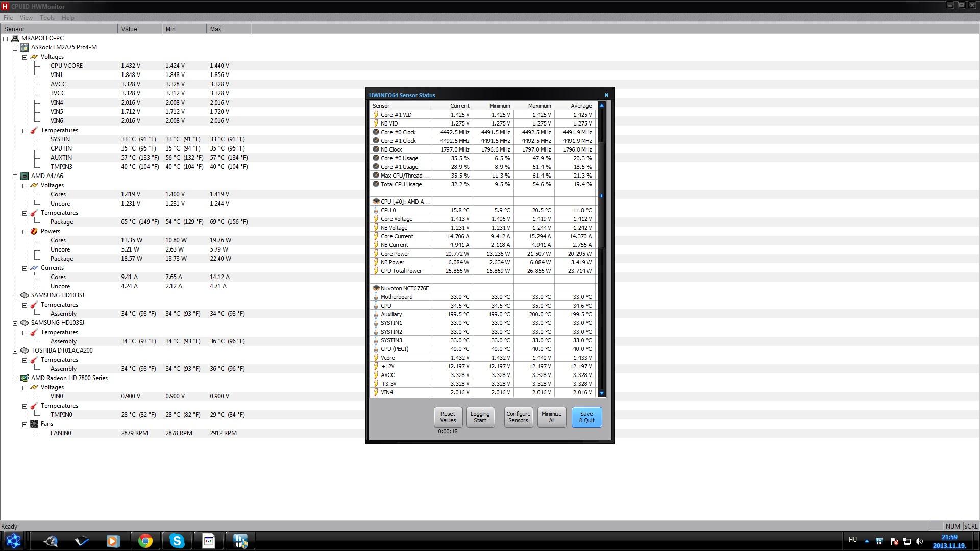Click Save & Quit in HWiNFO64
The width and height of the screenshot is (980, 551).
point(586,417)
